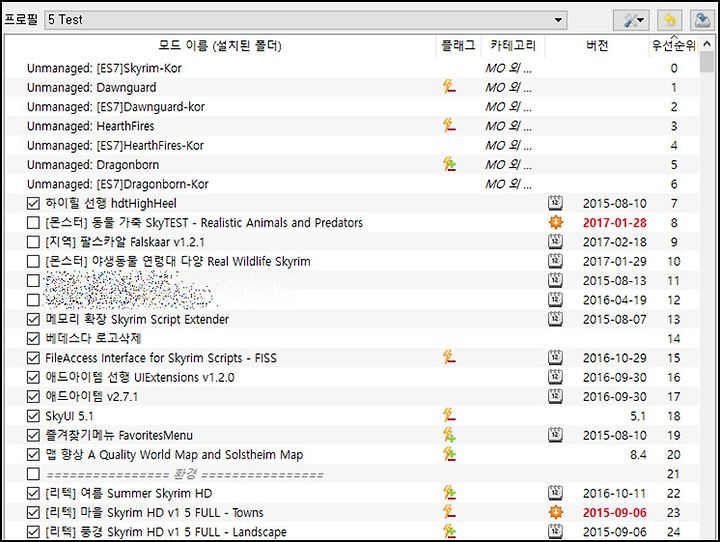Click the calendar icon in the FISS row
Viewport: 720px width, 542px height.
(555, 357)
